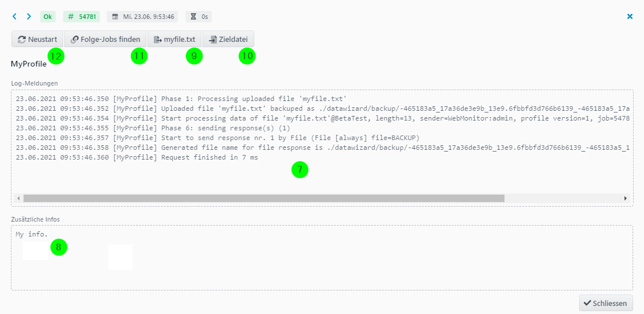Click the 'My info.' text
Viewport: 644px width, 314px height.
(32, 235)
